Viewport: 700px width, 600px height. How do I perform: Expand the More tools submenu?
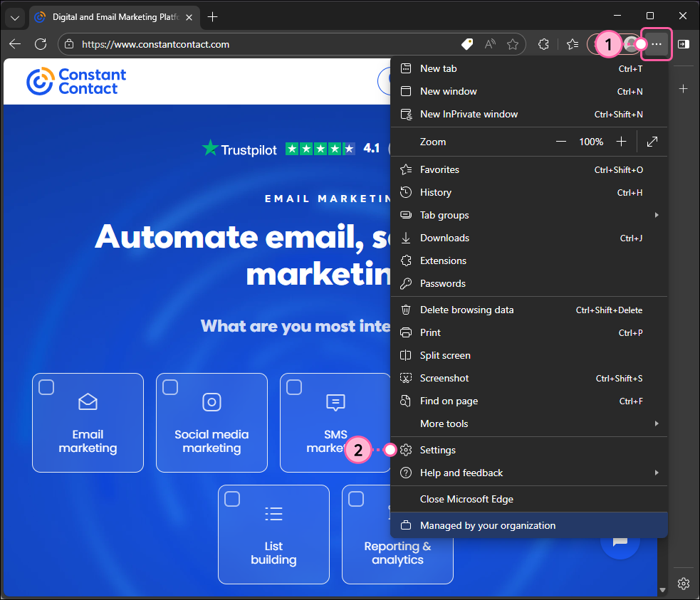click(529, 423)
